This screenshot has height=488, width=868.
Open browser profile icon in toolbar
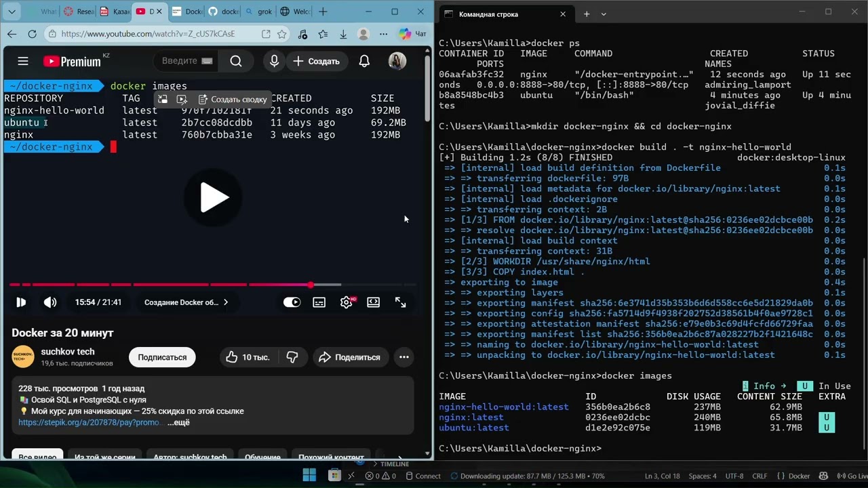click(x=363, y=34)
